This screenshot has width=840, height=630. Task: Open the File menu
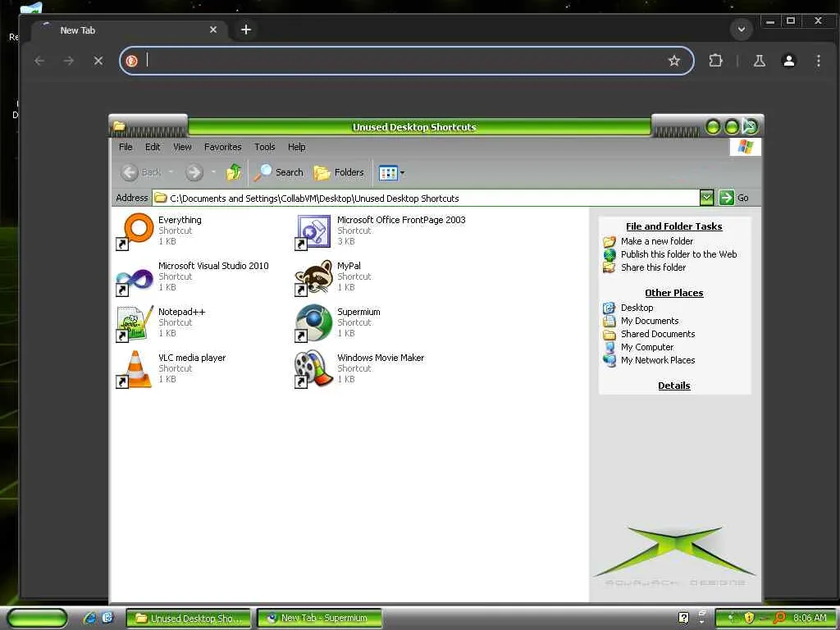126,147
